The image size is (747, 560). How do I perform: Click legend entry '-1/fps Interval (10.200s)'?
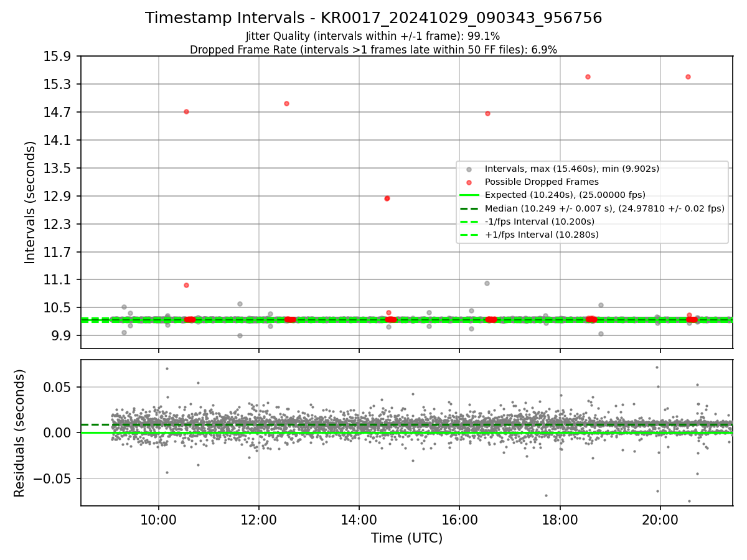540,222
